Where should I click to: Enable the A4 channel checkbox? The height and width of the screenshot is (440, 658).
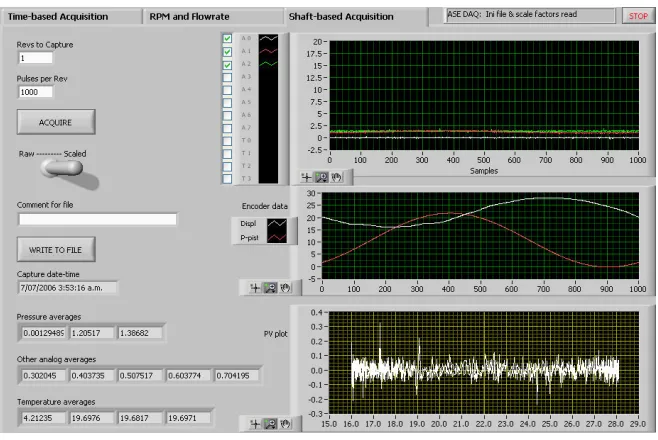tap(227, 90)
